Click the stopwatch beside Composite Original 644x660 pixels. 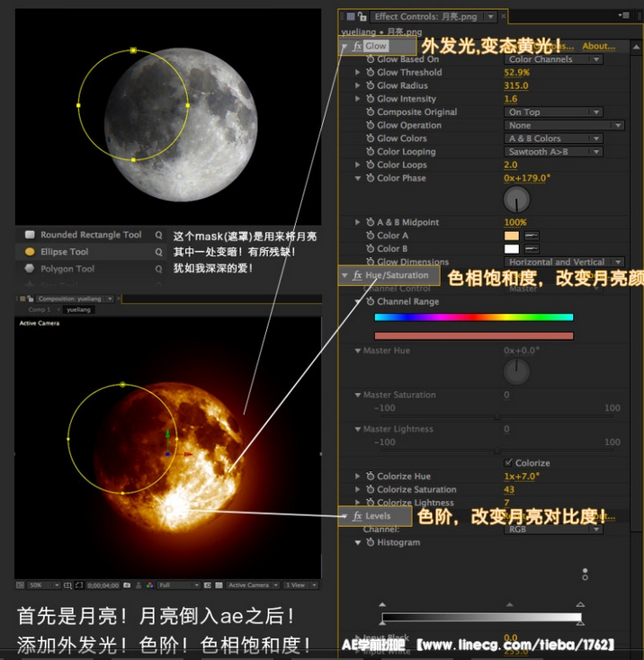pyautogui.click(x=371, y=112)
